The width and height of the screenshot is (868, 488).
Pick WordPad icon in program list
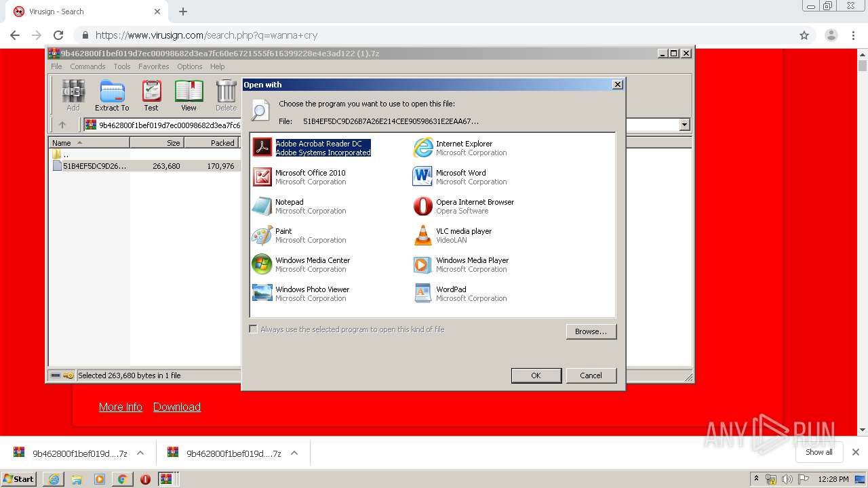(x=422, y=293)
